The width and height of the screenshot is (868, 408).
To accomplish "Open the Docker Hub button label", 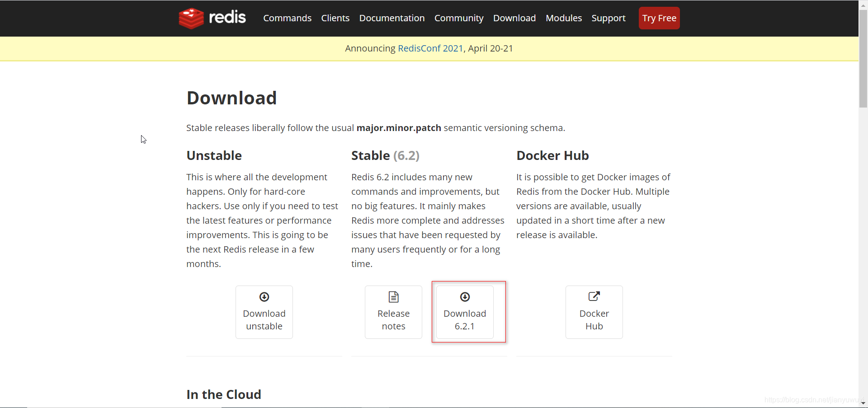I will click(594, 320).
